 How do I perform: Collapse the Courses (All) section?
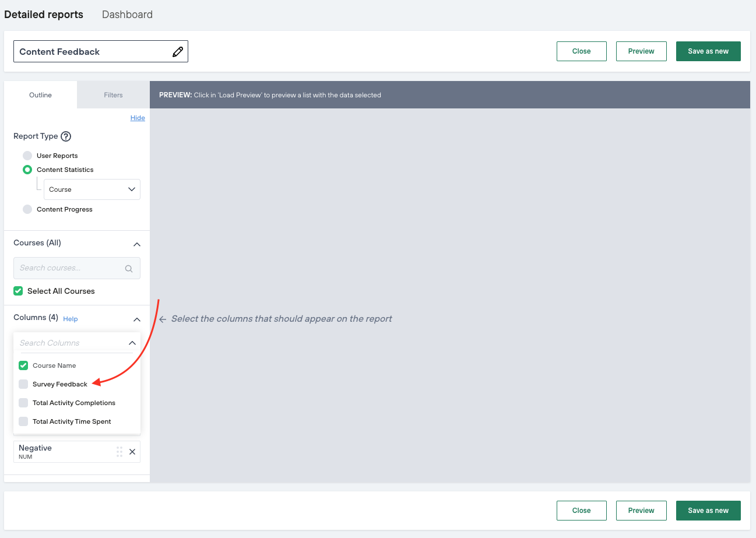pos(137,244)
